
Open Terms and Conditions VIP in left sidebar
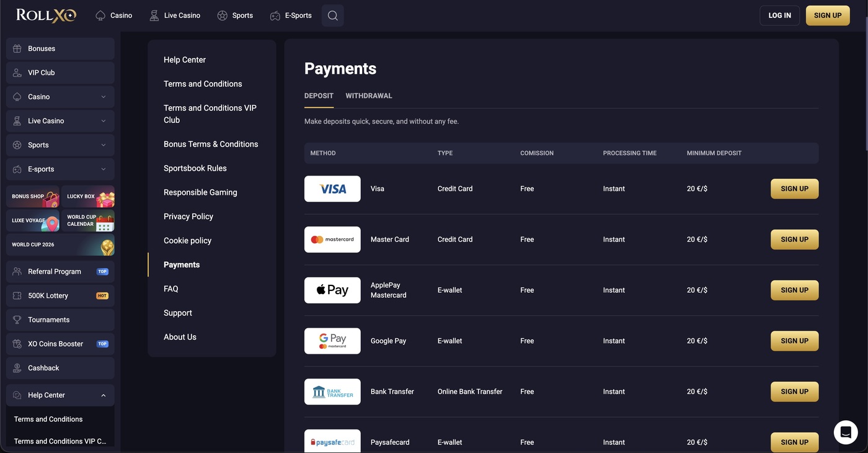pyautogui.click(x=60, y=442)
